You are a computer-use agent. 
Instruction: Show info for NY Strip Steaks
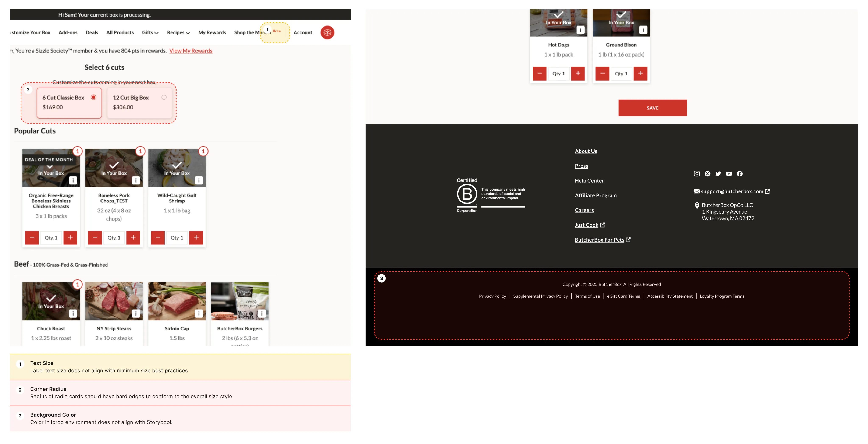[x=136, y=314]
